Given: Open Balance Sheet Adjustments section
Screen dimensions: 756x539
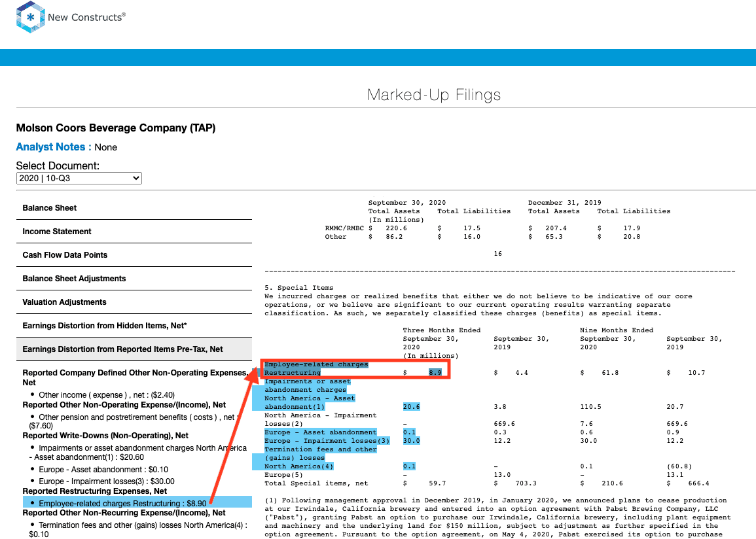Looking at the screenshot, I should (x=134, y=279).
